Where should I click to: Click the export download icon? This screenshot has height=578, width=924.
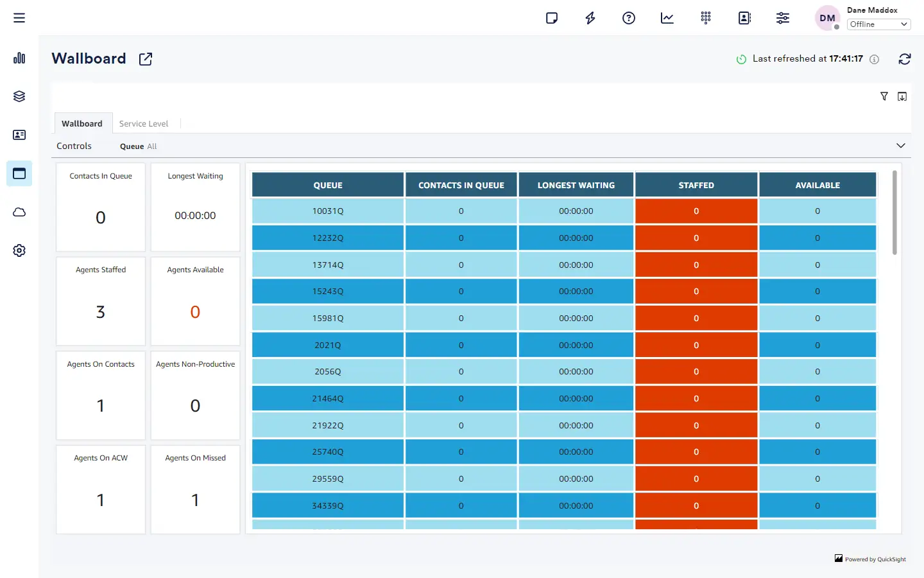pyautogui.click(x=902, y=96)
